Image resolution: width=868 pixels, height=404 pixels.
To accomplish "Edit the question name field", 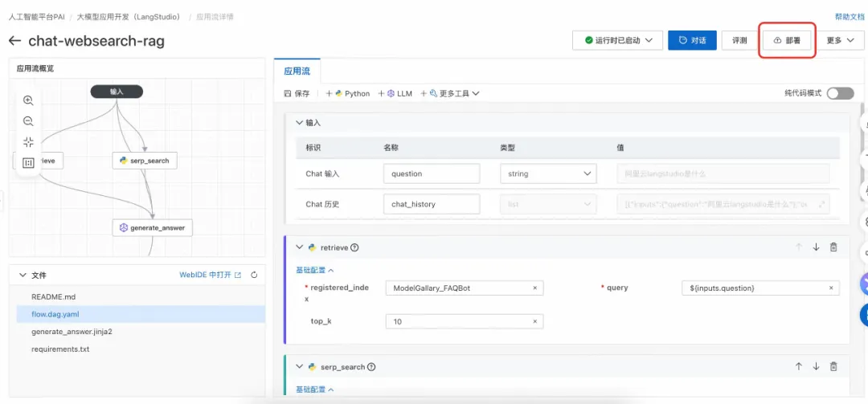I will tap(432, 173).
